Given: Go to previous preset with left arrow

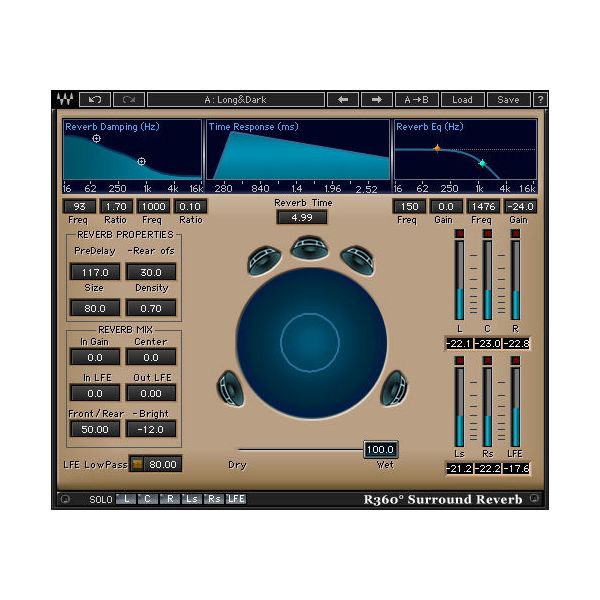Looking at the screenshot, I should coord(343,99).
